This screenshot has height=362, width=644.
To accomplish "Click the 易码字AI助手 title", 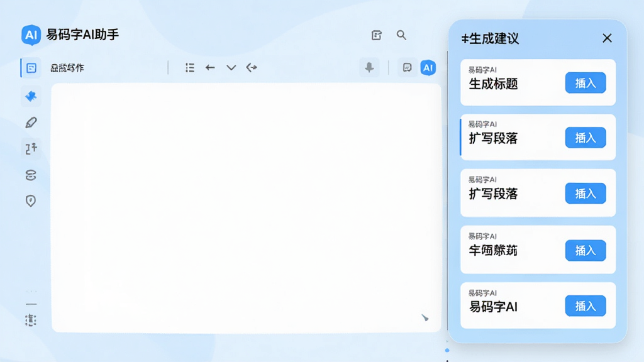I will pos(82,35).
